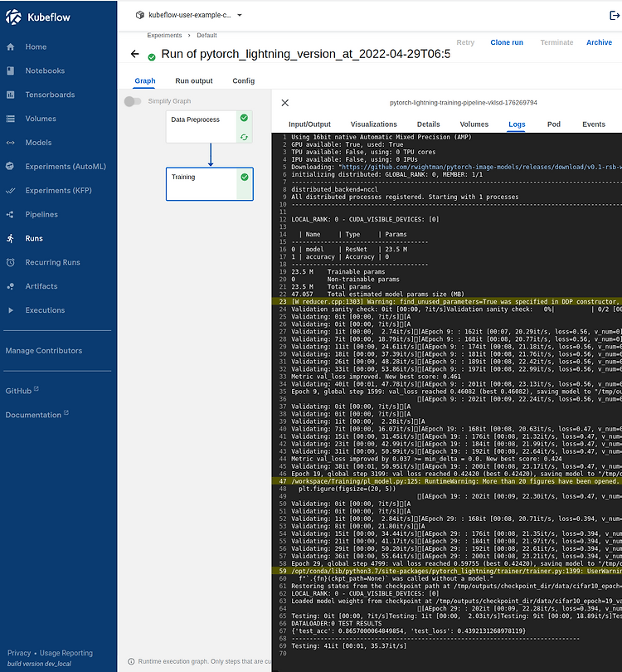The image size is (622, 672).
Task: Open the Visualizations panel tab
Action: tap(373, 124)
